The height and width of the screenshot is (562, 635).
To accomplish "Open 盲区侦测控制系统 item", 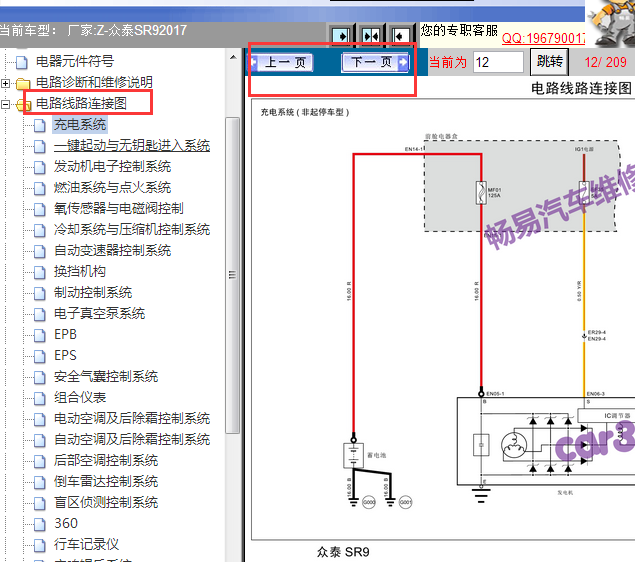I will click(106, 503).
